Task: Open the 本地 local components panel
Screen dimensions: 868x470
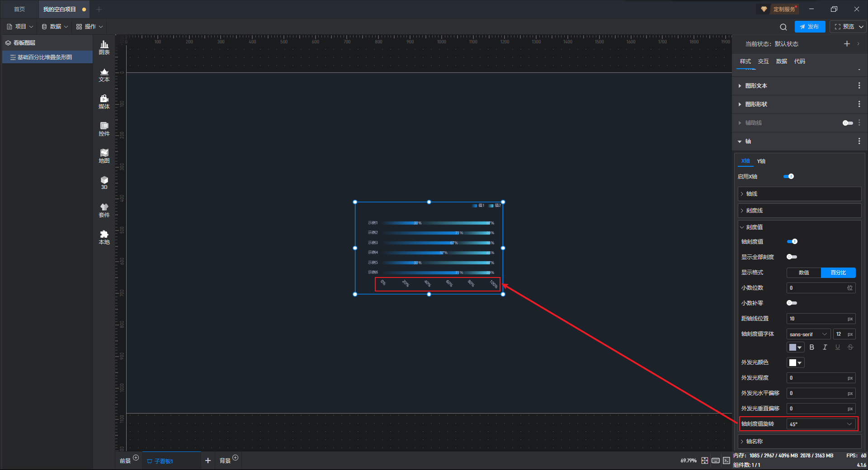Action: (x=104, y=237)
